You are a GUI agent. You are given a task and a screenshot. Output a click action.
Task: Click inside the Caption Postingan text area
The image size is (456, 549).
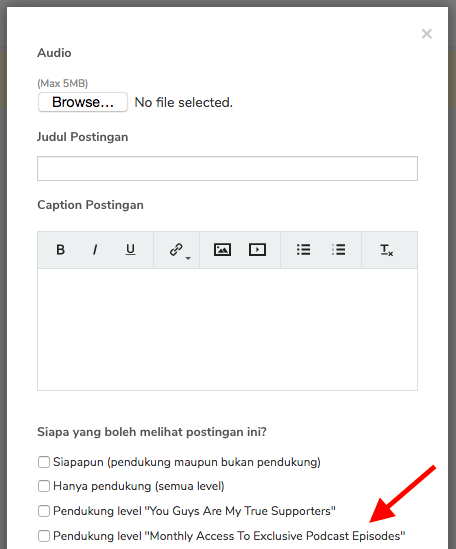tap(227, 329)
